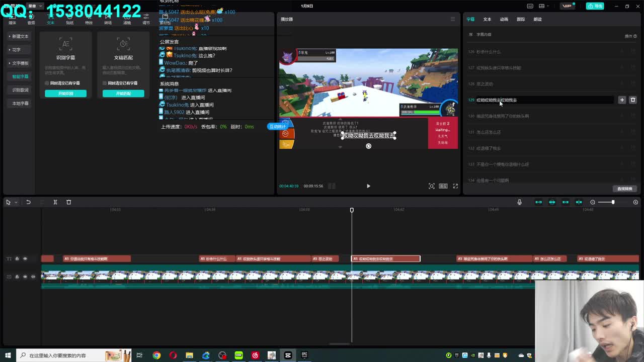Switch to the 动画 tab in right panel
The width and height of the screenshot is (644, 362).
(x=504, y=19)
